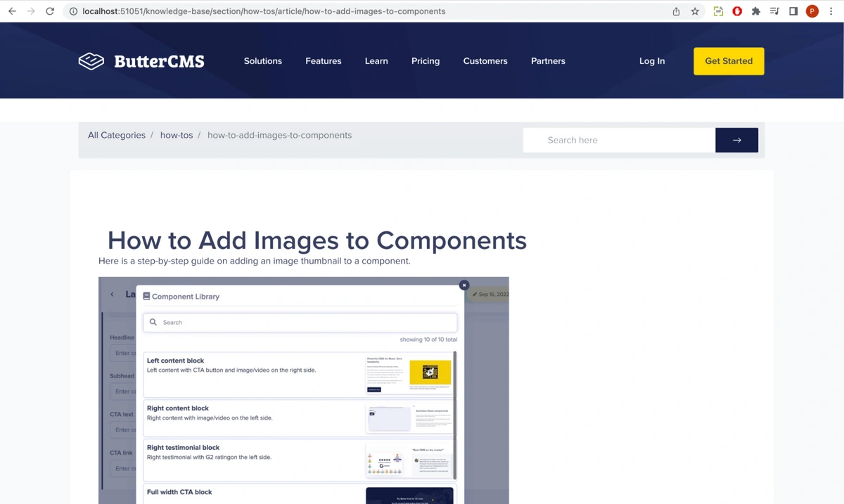The image size is (844, 504).
Task: Click the share icon in the address bar
Action: [676, 11]
